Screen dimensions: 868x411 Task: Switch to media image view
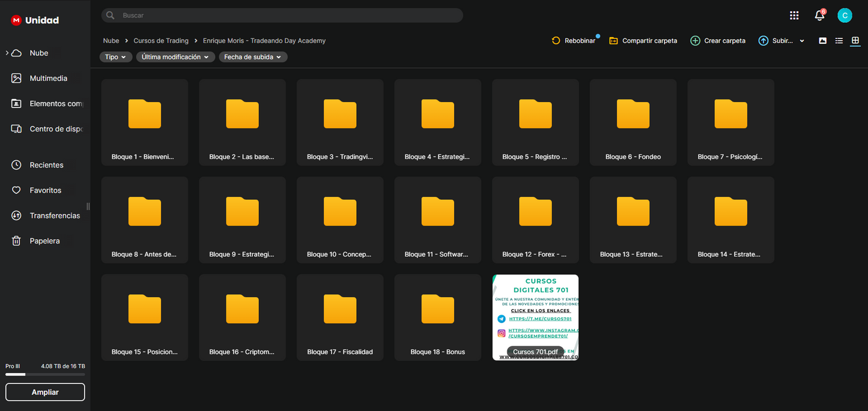[x=823, y=41]
